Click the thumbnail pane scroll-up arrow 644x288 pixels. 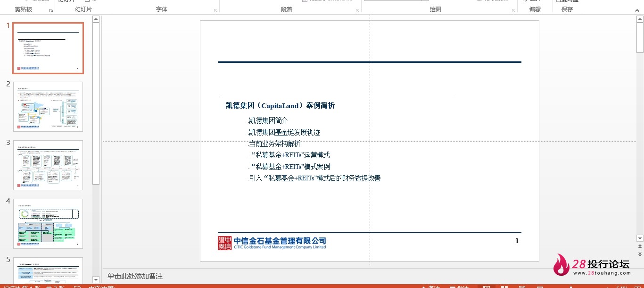coord(96,19)
